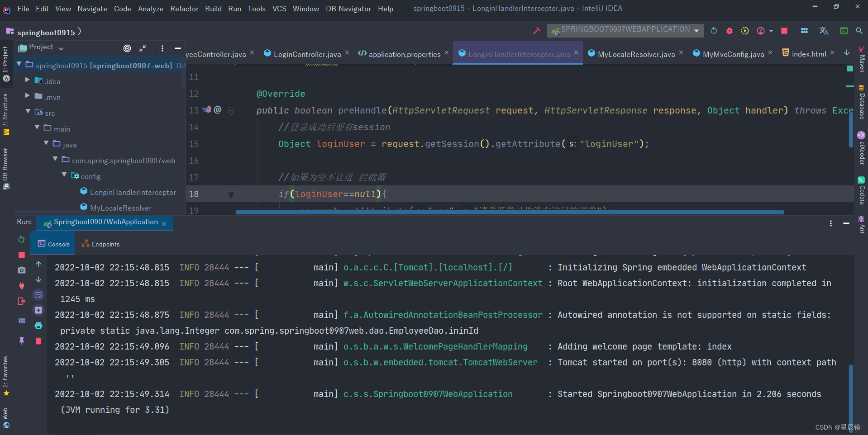Open Project panel options menu
Screen dimensions: 868x435
coord(162,48)
